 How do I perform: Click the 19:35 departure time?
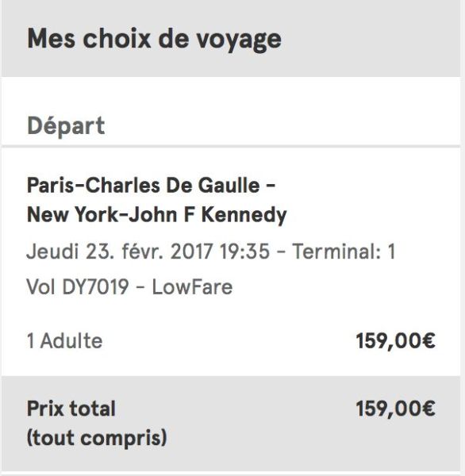(x=245, y=251)
